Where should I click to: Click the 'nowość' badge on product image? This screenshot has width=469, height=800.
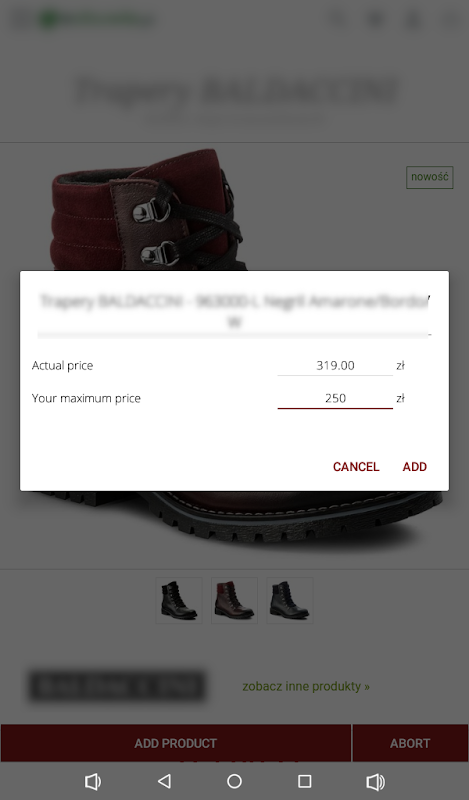point(430,177)
